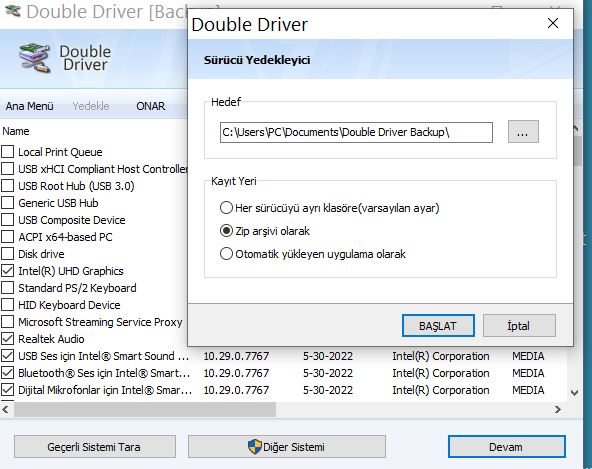Click the browse folder '...' button
The width and height of the screenshot is (592, 469).
point(523,132)
